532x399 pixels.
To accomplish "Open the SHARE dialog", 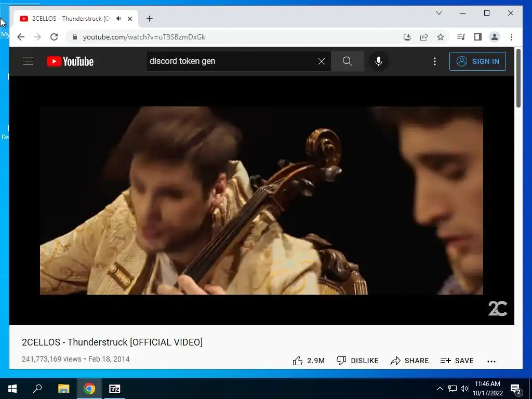I will tap(409, 361).
